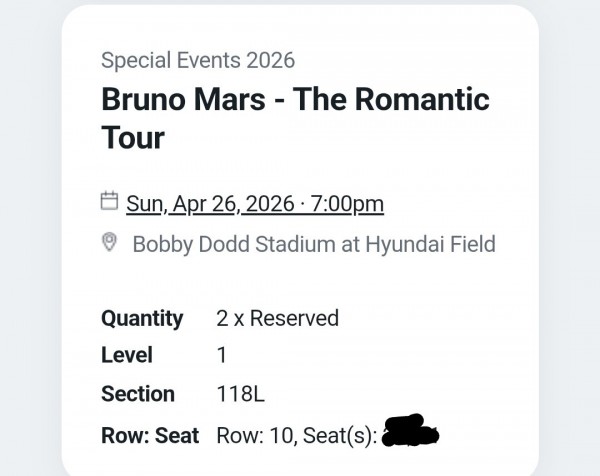Image resolution: width=600 pixels, height=476 pixels.
Task: Click the 7:00pm start time
Action: tap(347, 204)
